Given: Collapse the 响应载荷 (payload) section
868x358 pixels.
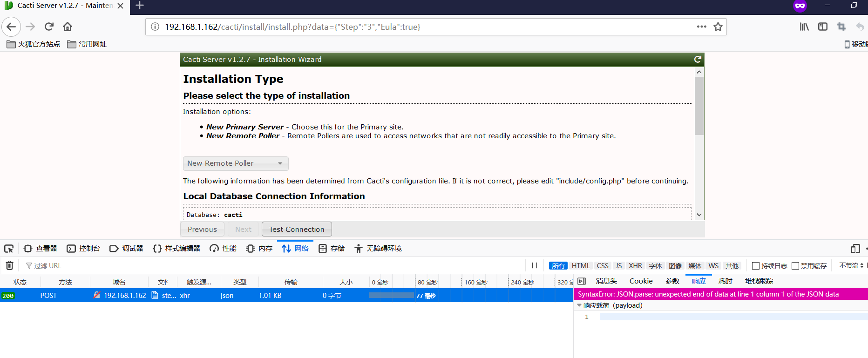Looking at the screenshot, I should pyautogui.click(x=579, y=305).
